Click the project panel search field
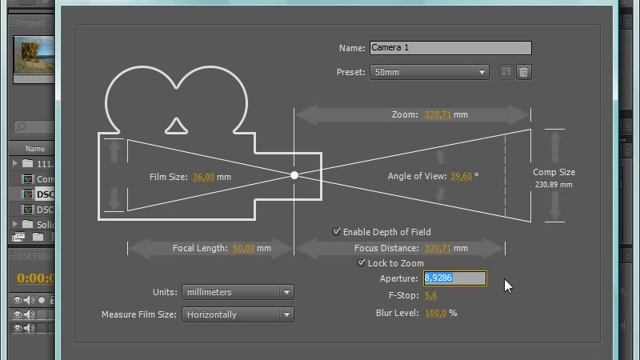This screenshot has height=360, width=640. click(35, 127)
